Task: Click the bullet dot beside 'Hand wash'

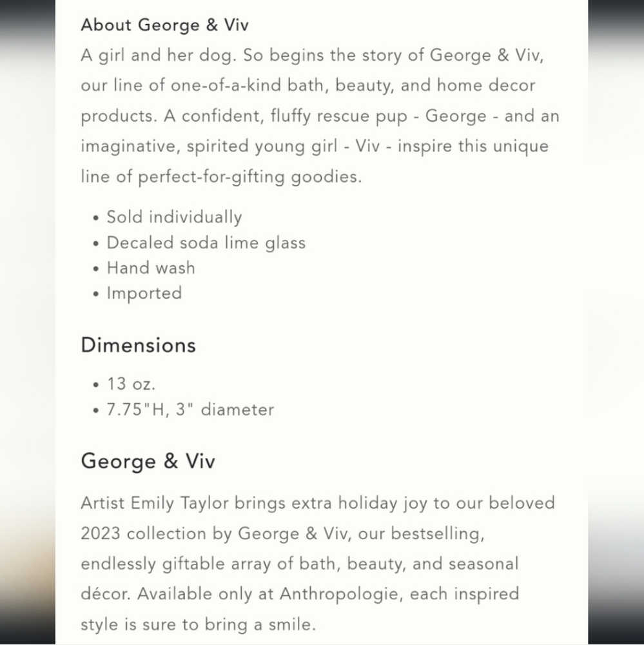Action: (x=96, y=269)
